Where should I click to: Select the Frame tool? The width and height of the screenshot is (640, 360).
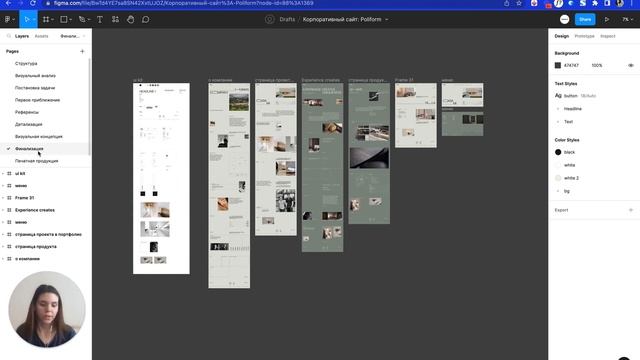46,19
